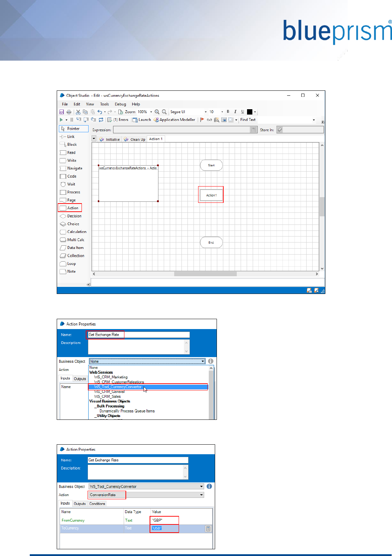The height and width of the screenshot is (556, 392).
Task: Click the vertical canvas scrollbar thumb
Action: point(322,207)
